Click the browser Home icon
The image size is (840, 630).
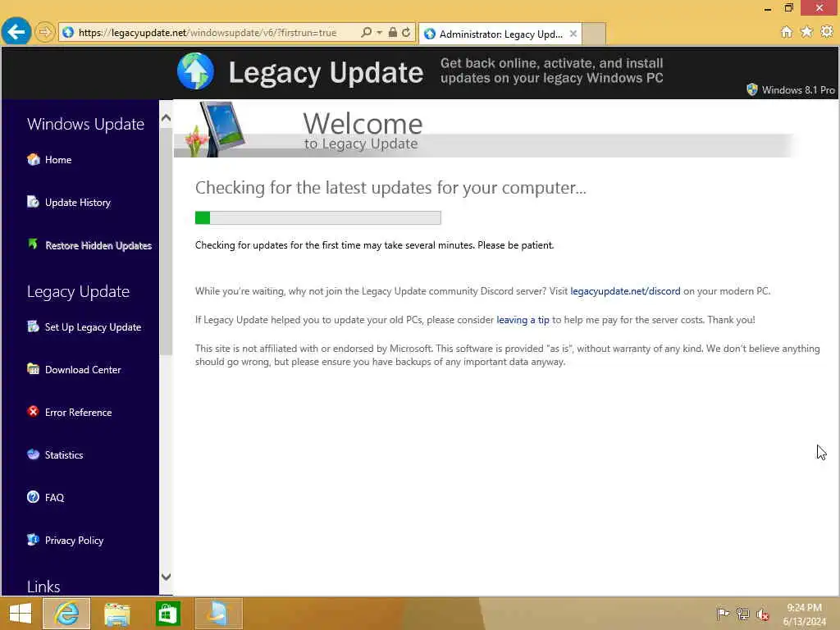pyautogui.click(x=787, y=32)
